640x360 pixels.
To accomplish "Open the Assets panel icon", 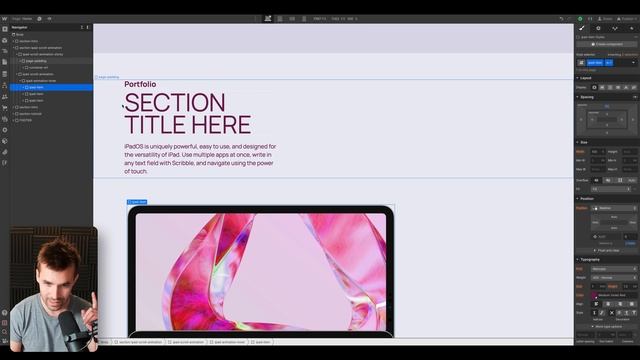I will coord(4,119).
